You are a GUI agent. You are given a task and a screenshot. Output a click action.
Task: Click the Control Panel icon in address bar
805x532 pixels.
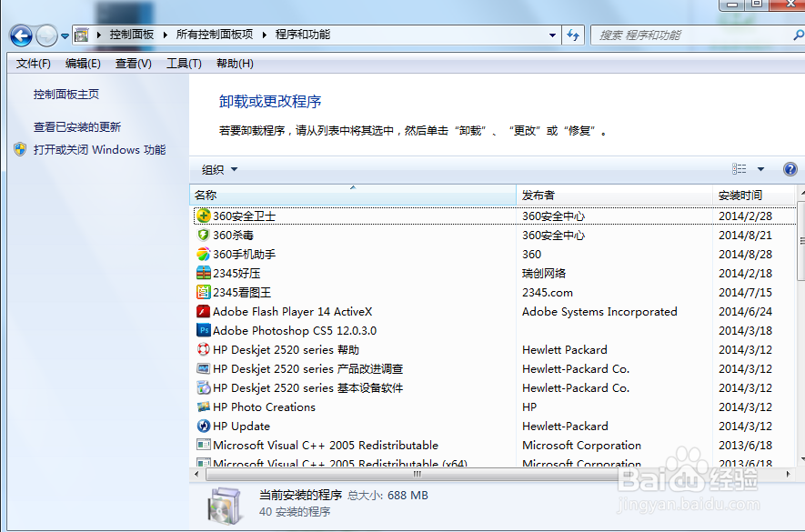pyautogui.click(x=82, y=35)
